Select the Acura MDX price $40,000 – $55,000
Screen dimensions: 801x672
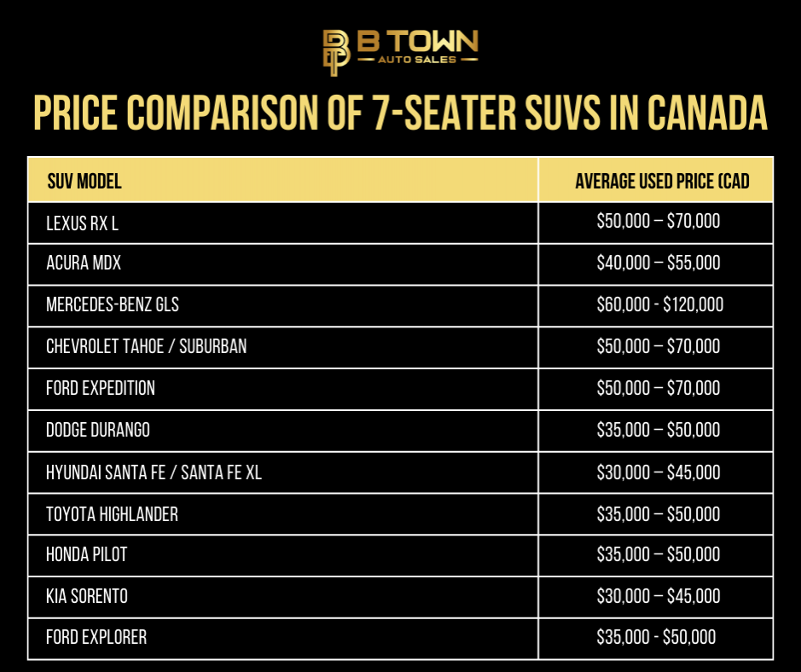click(x=659, y=263)
